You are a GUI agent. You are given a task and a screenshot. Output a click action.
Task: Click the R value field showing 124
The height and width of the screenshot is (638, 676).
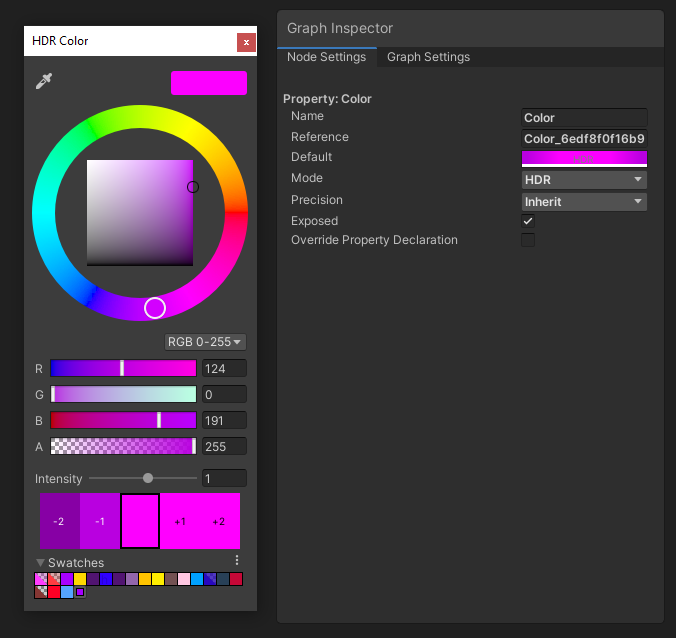point(224,369)
